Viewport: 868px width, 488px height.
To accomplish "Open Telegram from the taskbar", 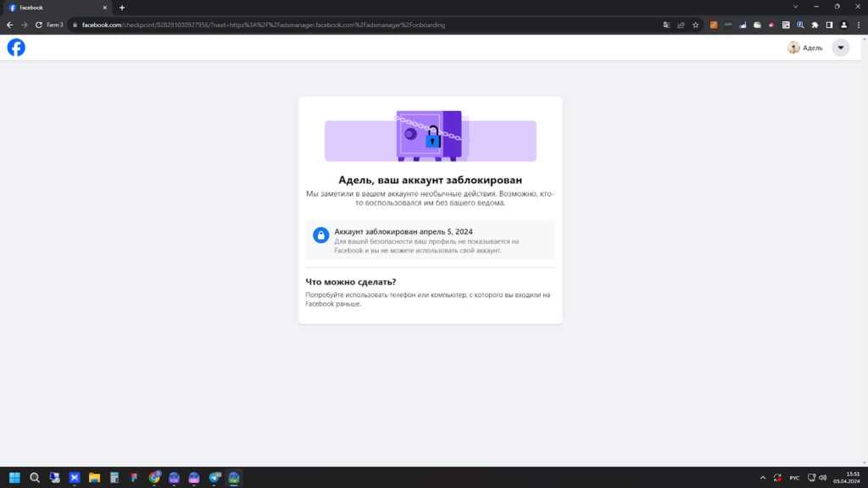I will tap(214, 478).
